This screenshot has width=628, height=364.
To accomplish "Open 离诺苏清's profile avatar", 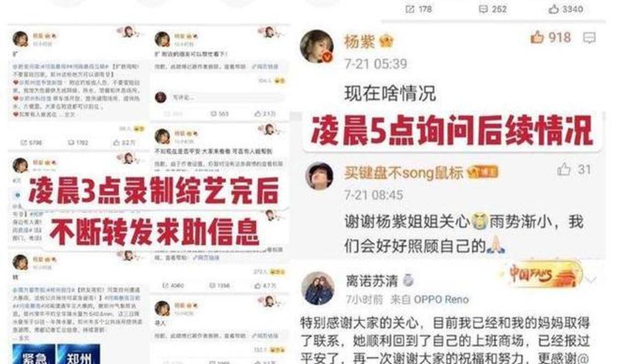I will [318, 289].
